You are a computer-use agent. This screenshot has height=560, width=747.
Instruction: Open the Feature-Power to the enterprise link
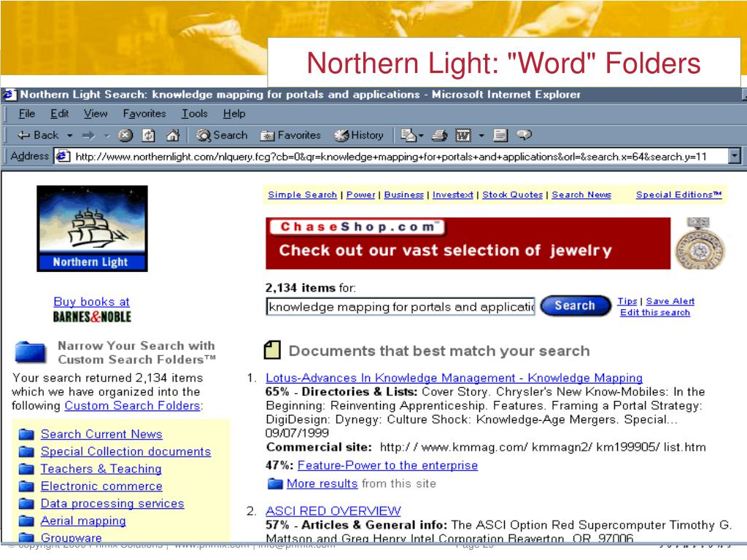[388, 466]
